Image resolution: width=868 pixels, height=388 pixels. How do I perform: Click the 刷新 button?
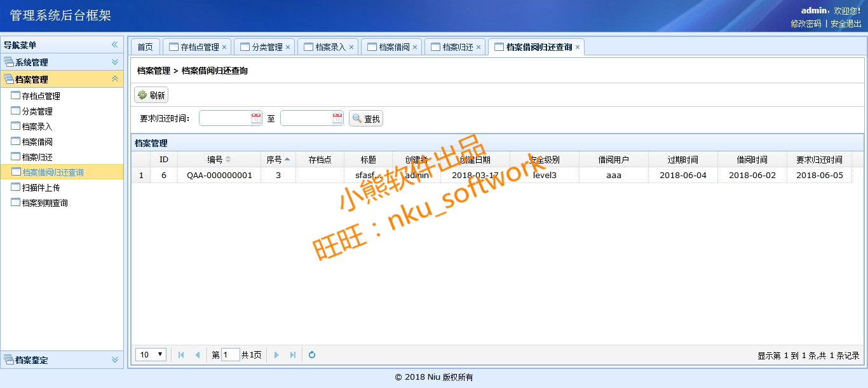point(151,95)
